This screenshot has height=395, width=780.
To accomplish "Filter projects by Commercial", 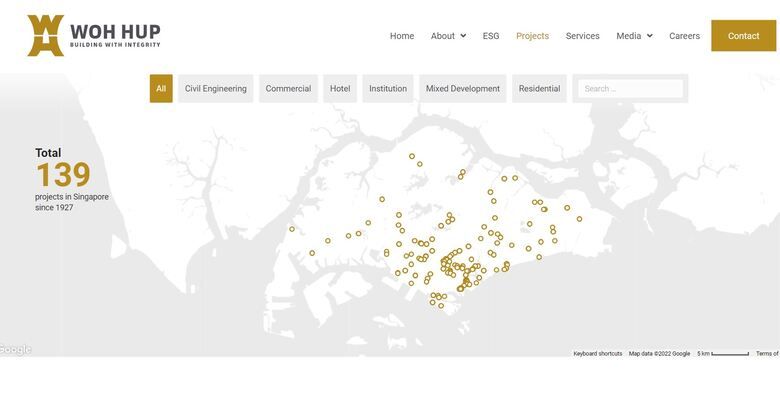I will pos(288,89).
